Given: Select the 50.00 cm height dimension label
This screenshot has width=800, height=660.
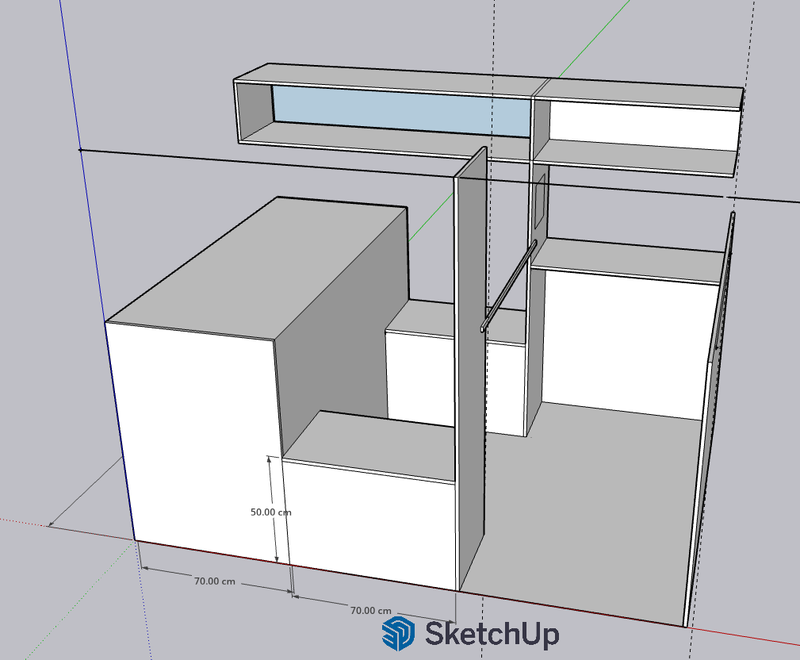Looking at the screenshot, I should pyautogui.click(x=270, y=511).
